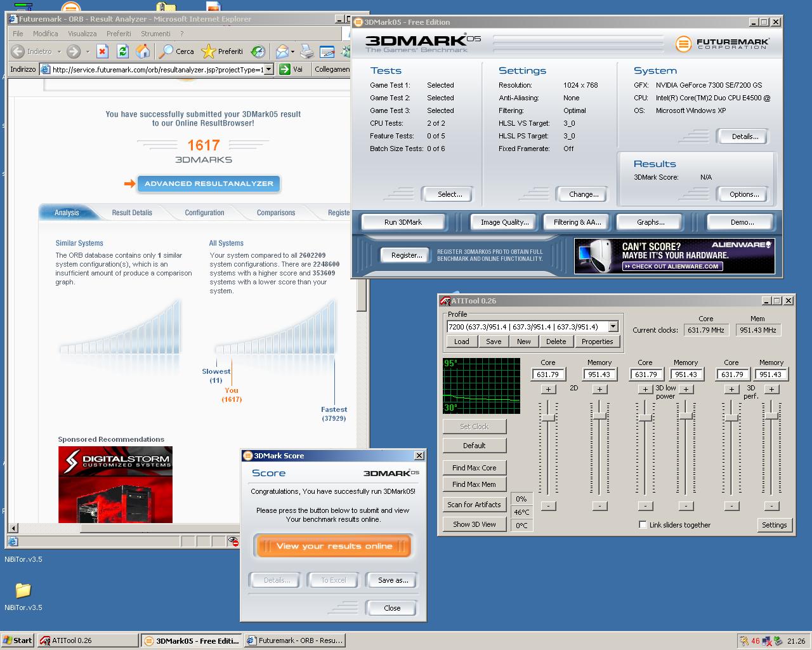812x650 pixels.
Task: Switch to the Comparisons tab
Action: [x=276, y=213]
